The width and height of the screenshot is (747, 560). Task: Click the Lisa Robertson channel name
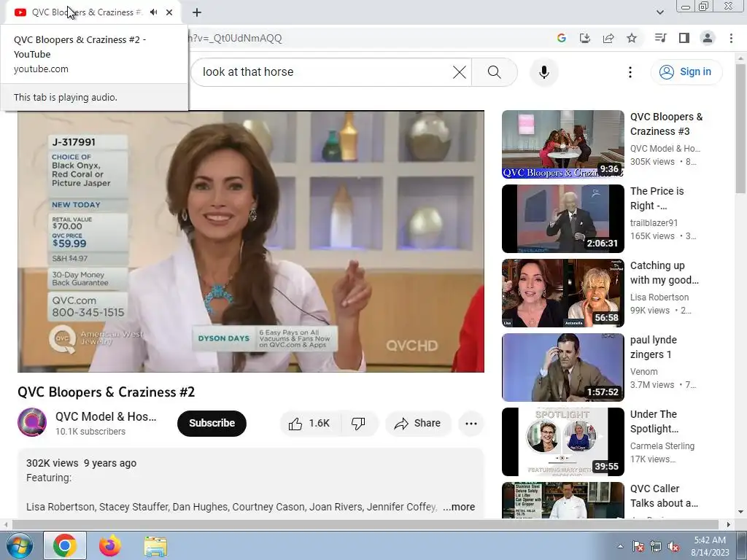[659, 297]
